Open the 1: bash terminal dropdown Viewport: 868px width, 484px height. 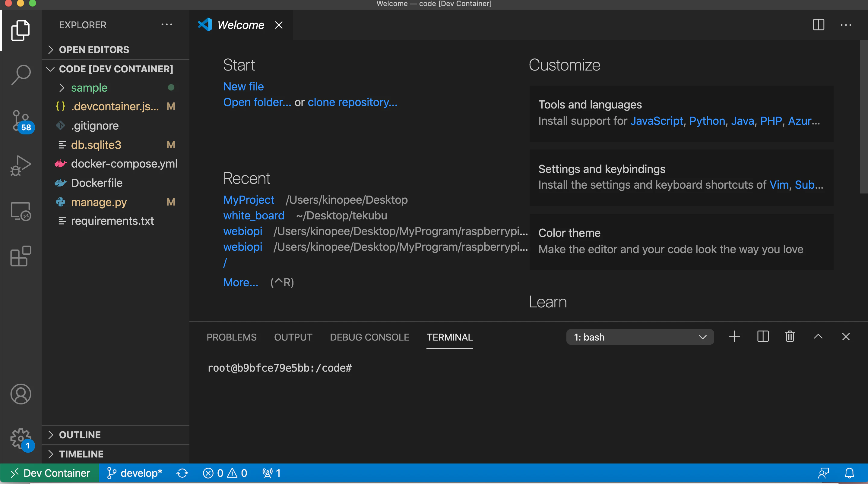(x=640, y=337)
